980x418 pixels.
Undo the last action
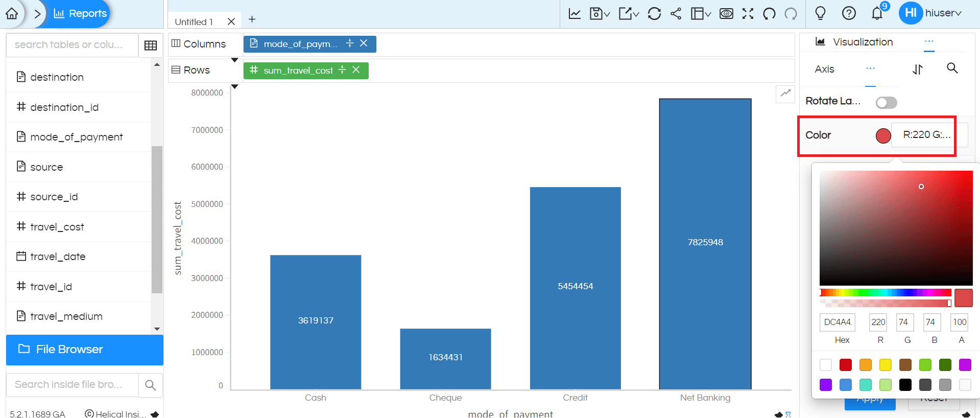point(769,13)
